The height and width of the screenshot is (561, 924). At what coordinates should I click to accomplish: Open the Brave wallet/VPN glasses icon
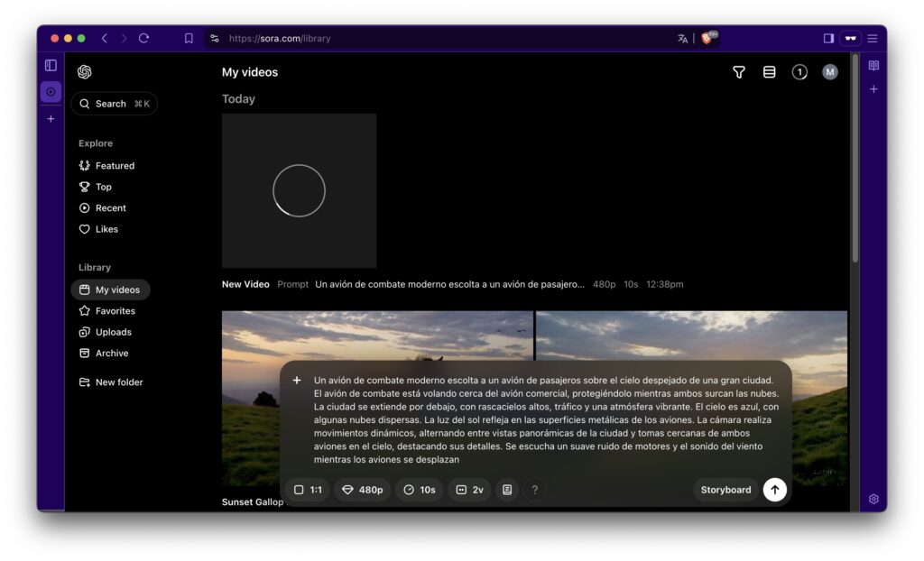click(850, 38)
